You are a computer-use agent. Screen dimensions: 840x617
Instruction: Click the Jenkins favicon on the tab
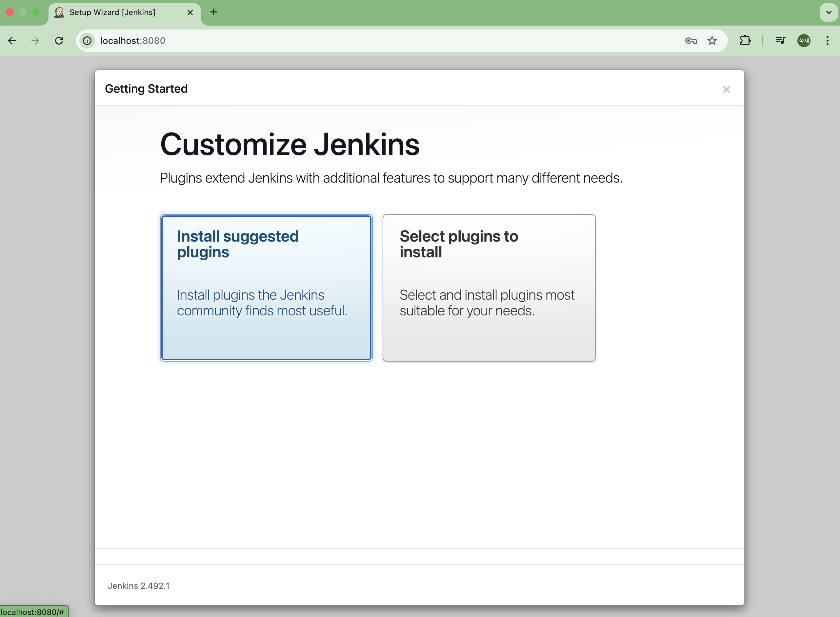(59, 12)
